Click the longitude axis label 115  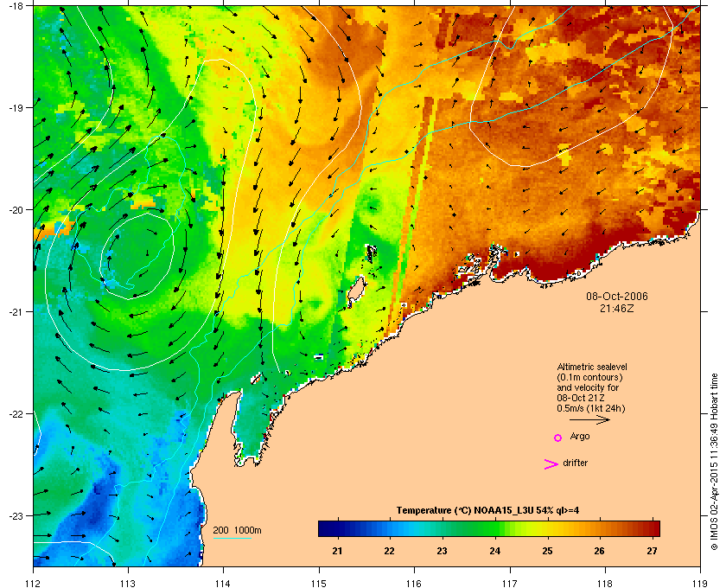click(319, 584)
